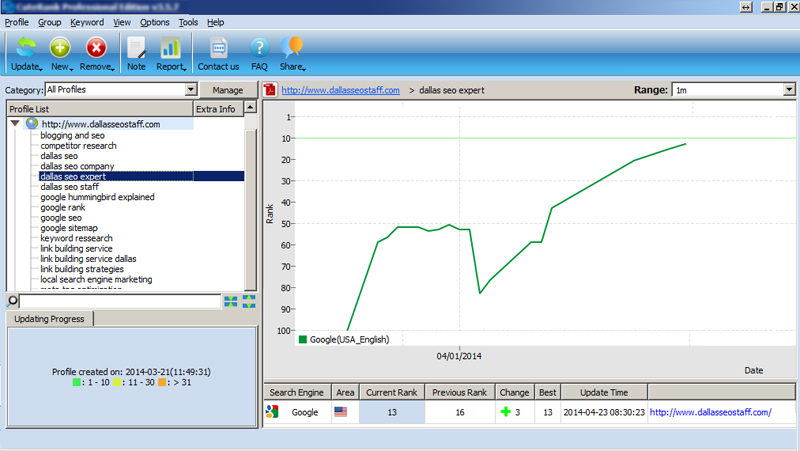Click the profile search input field
This screenshot has width=800, height=451.
(x=120, y=302)
